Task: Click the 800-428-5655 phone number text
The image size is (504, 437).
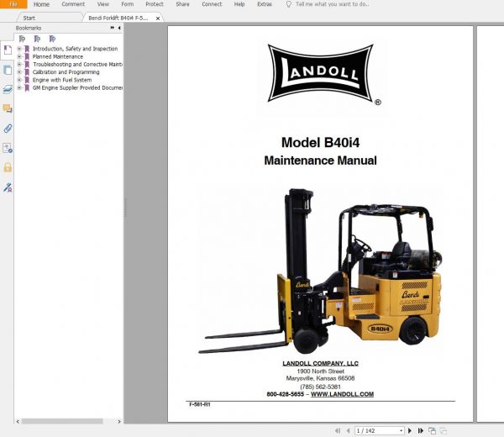Action: click(x=285, y=394)
